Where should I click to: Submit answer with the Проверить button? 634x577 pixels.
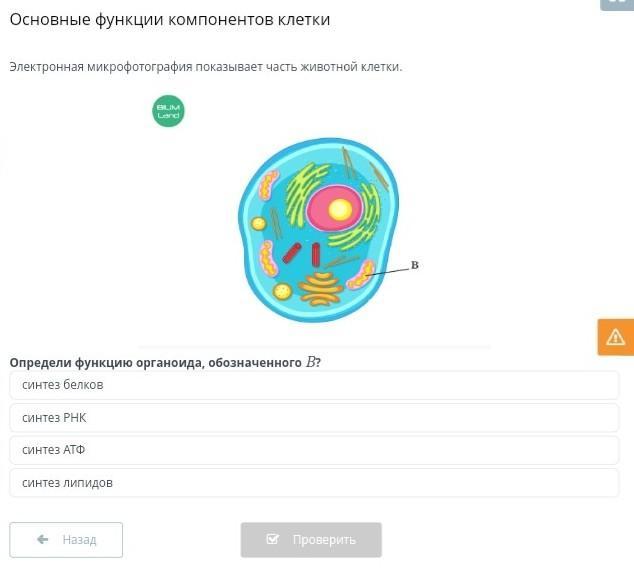point(311,540)
